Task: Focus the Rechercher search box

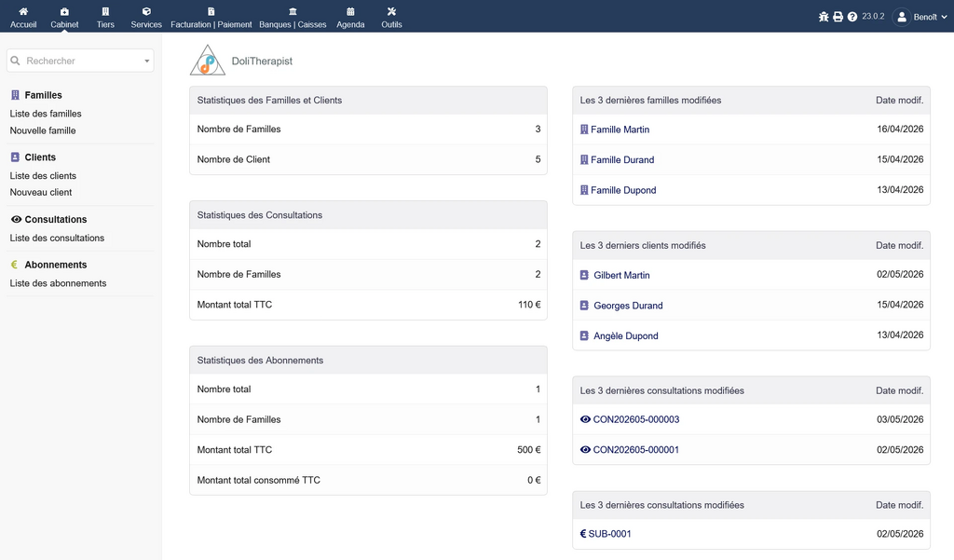Action: pyautogui.click(x=80, y=61)
